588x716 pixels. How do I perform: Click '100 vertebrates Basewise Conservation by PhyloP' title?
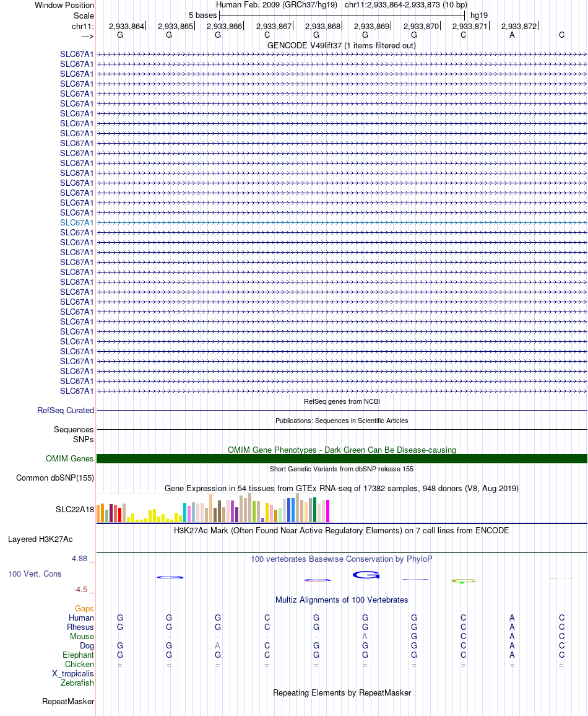click(342, 559)
